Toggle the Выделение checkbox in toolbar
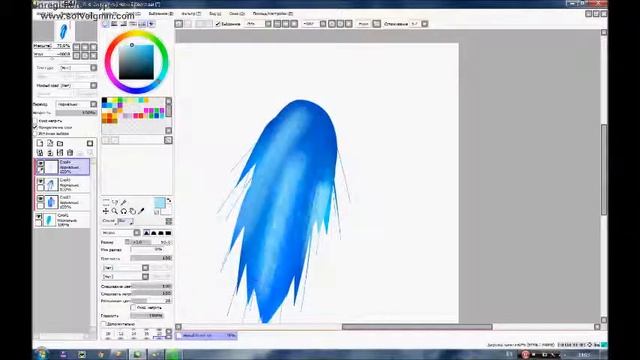The height and width of the screenshot is (360, 640). click(x=218, y=24)
